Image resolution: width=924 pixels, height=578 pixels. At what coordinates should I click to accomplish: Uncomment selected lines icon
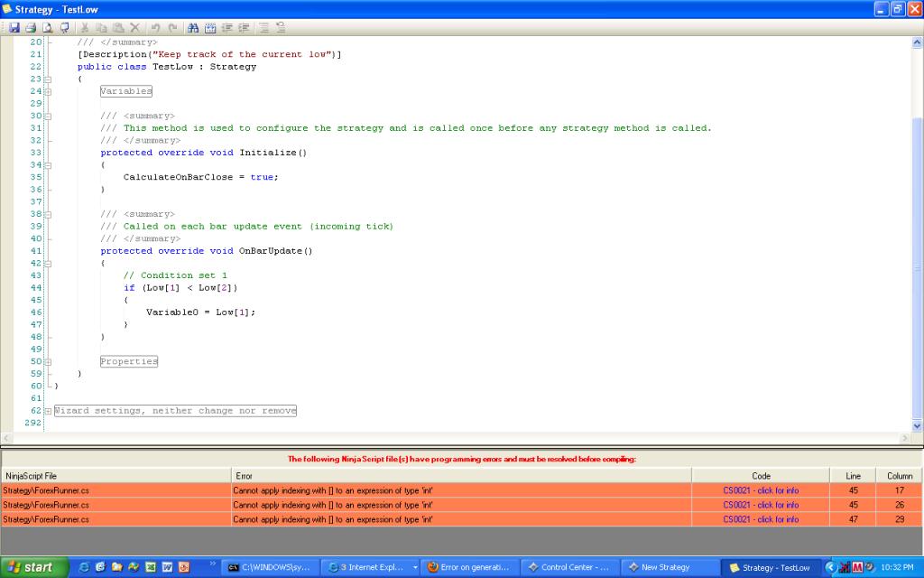[281, 28]
